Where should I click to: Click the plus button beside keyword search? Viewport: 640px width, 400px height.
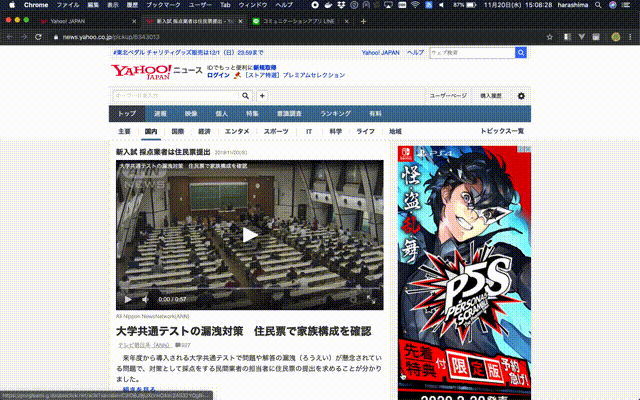point(262,96)
